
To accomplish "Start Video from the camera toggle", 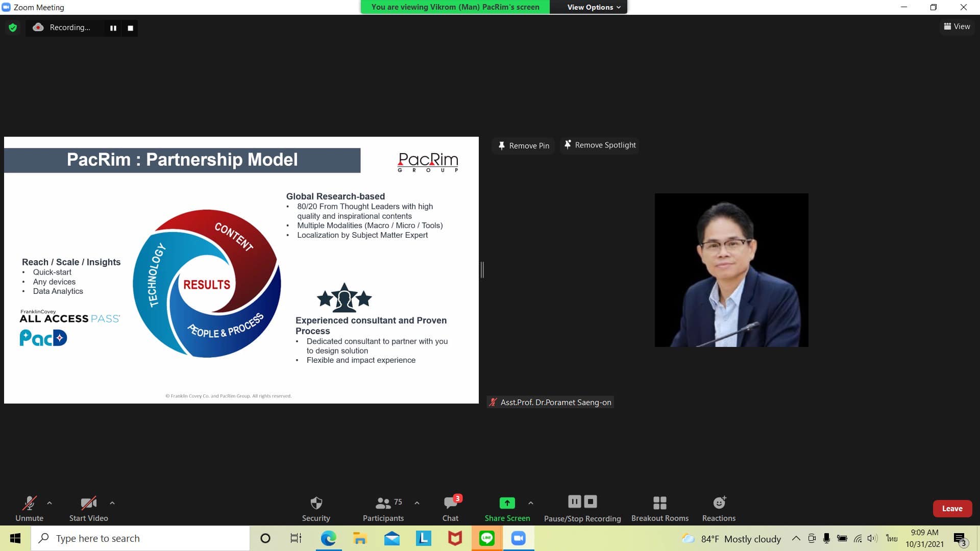I will 88,509.
